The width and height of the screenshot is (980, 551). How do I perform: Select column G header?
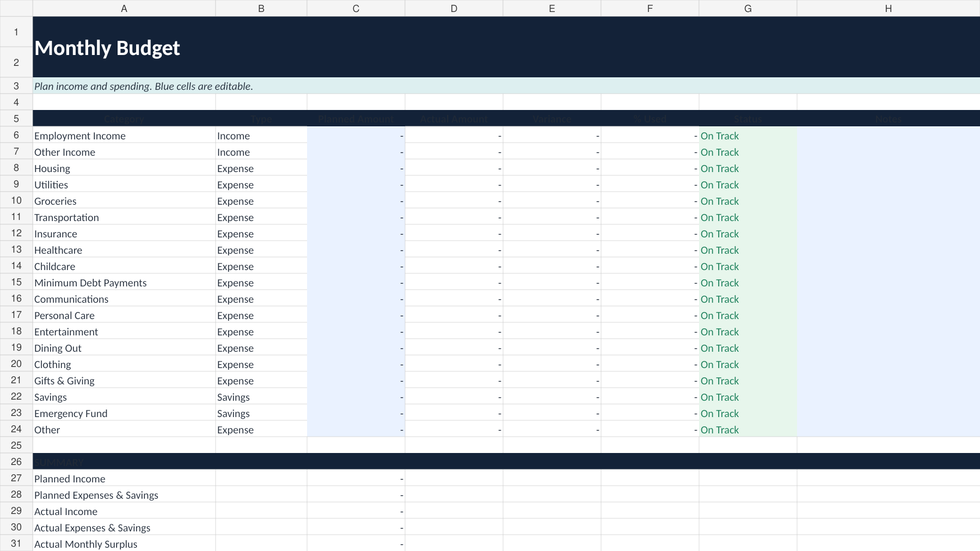tap(748, 8)
